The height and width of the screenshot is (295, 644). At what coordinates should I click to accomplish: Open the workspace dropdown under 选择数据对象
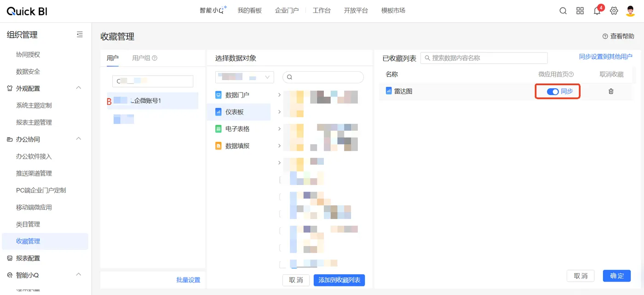(244, 77)
